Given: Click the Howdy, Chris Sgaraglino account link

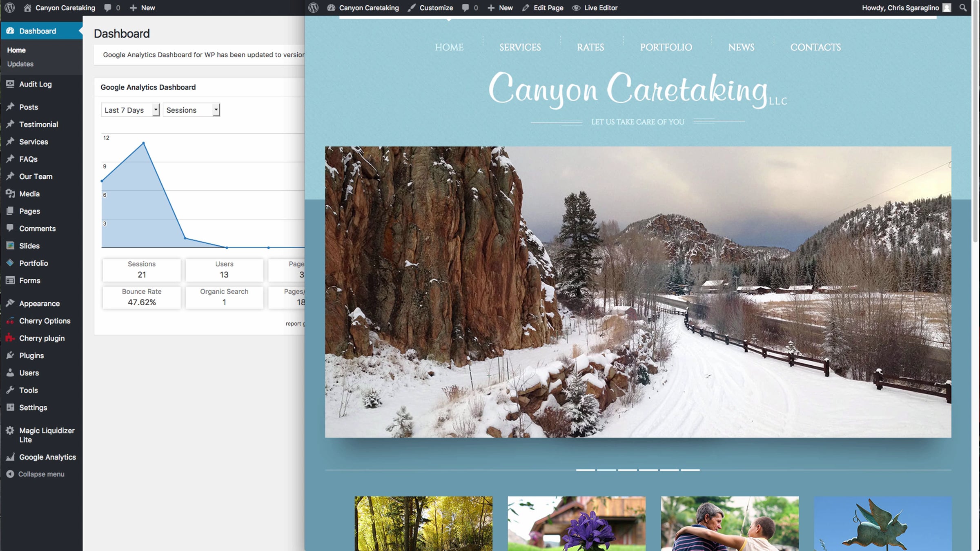Looking at the screenshot, I should (x=900, y=8).
